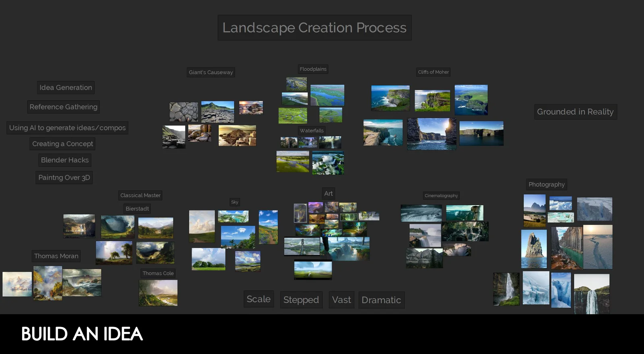Click the Thomas Cole label
The height and width of the screenshot is (354, 644).
tap(158, 273)
